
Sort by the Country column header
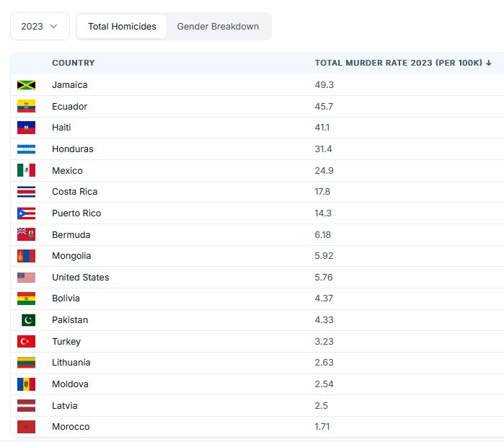[x=74, y=63]
